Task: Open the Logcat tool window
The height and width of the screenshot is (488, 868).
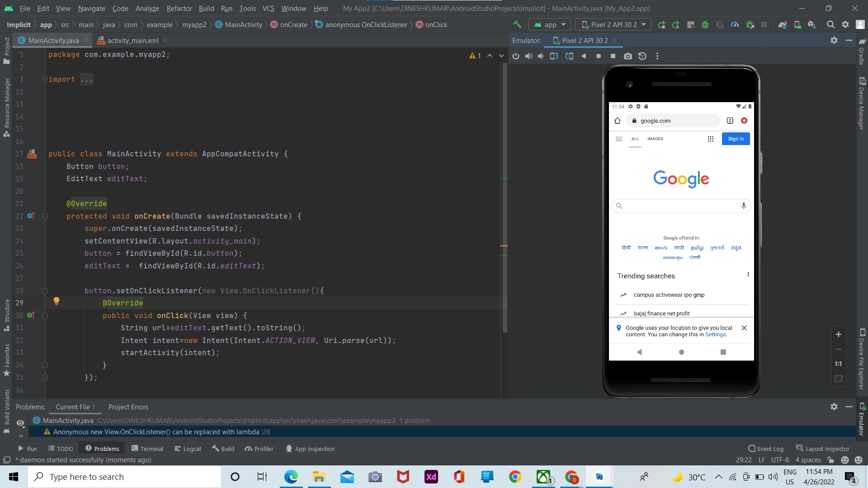Action: coord(188,448)
